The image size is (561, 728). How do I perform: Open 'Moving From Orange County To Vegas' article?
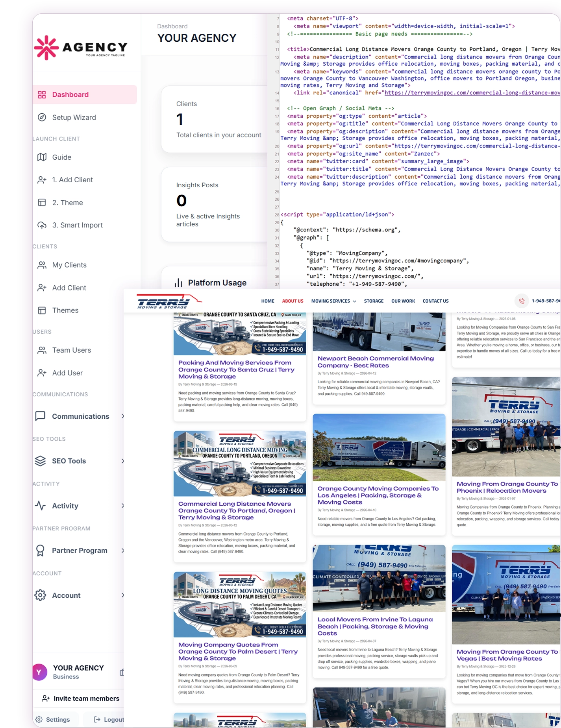click(x=507, y=655)
